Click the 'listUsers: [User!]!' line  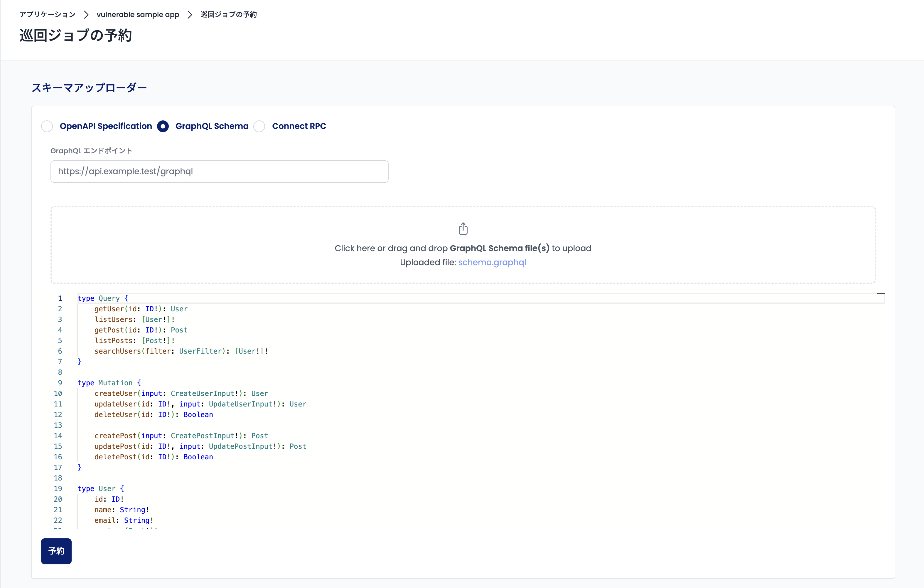tap(135, 320)
